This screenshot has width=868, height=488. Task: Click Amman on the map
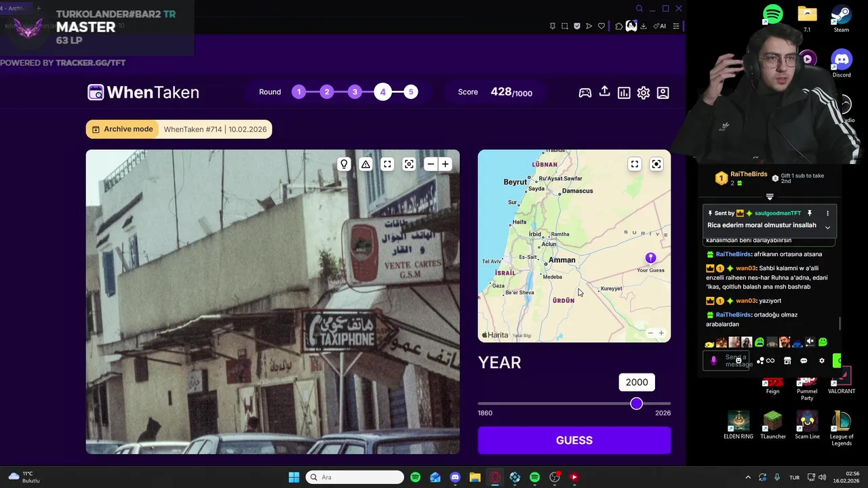(x=561, y=260)
